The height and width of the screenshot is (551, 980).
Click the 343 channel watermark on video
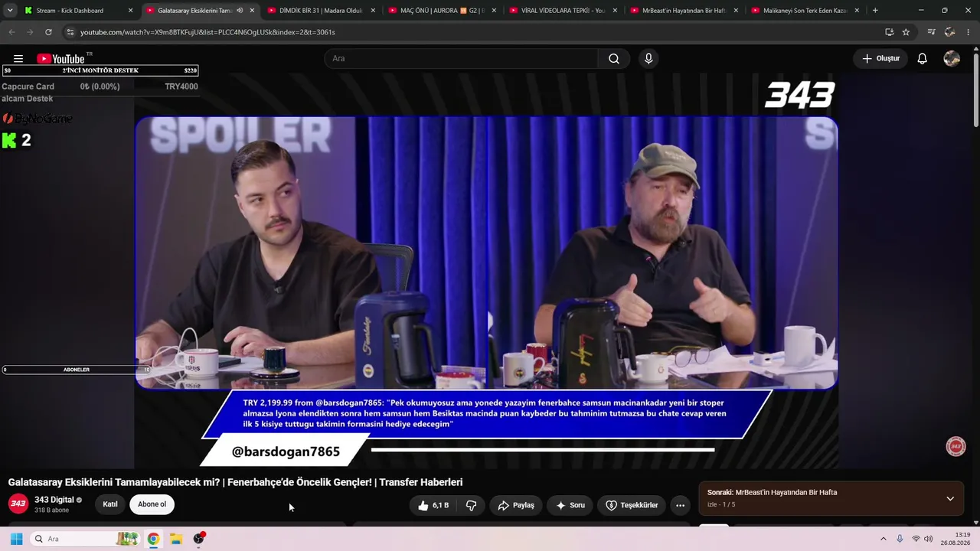[955, 447]
